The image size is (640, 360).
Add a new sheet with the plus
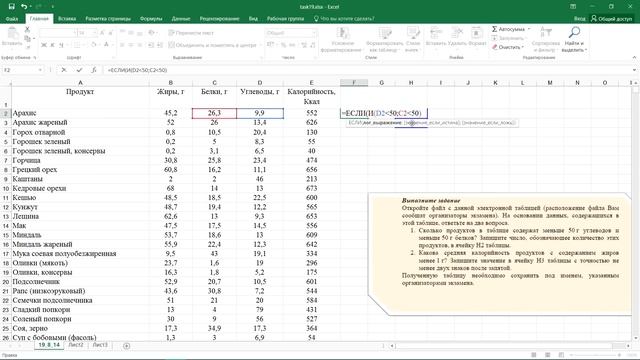tap(127, 346)
